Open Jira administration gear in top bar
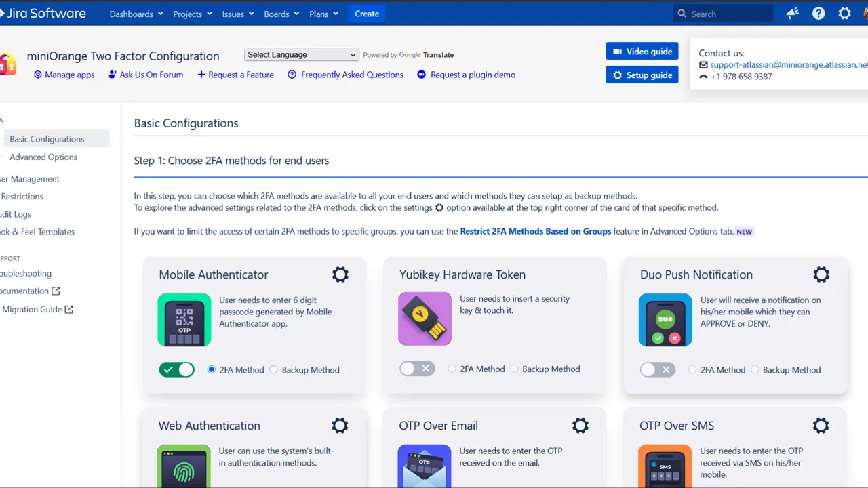This screenshot has height=488, width=868. 844,14
